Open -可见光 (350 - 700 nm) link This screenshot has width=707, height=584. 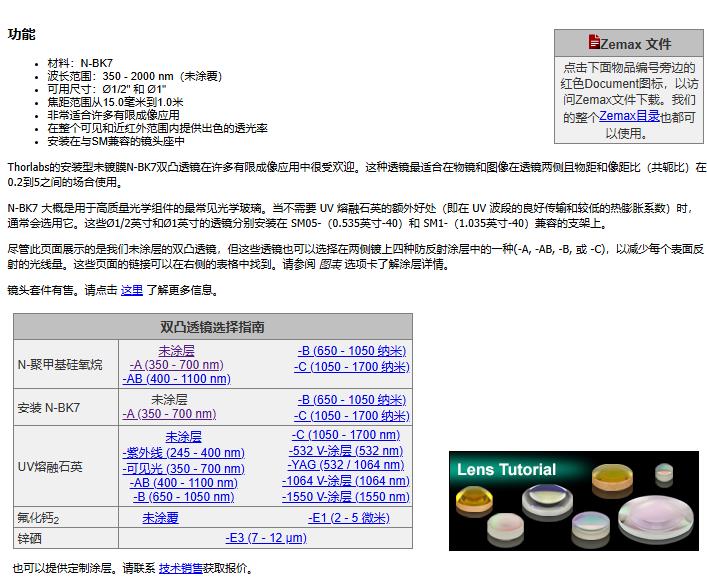point(184,469)
